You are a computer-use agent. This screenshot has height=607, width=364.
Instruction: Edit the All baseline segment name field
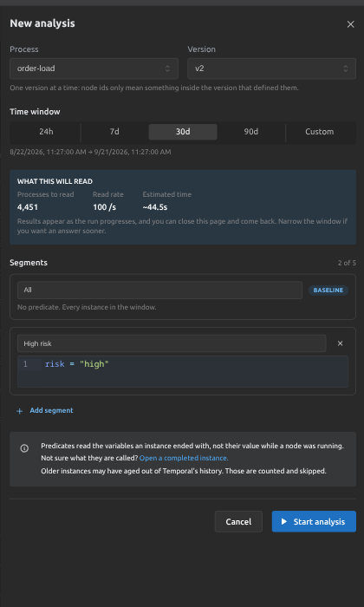tap(159, 290)
